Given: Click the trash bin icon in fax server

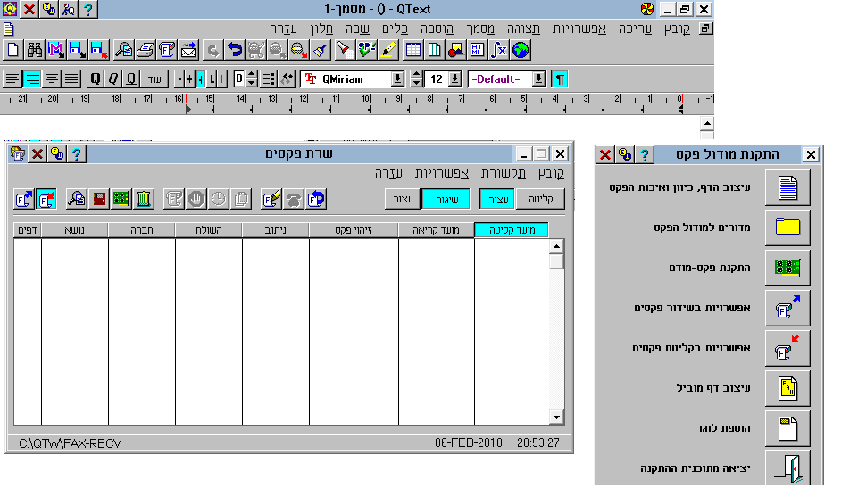Looking at the screenshot, I should (x=142, y=199).
